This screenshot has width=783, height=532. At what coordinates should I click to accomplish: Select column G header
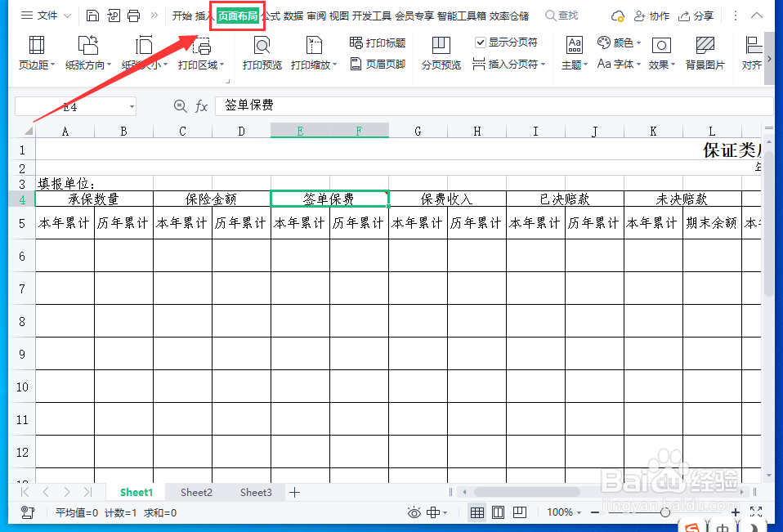click(418, 131)
